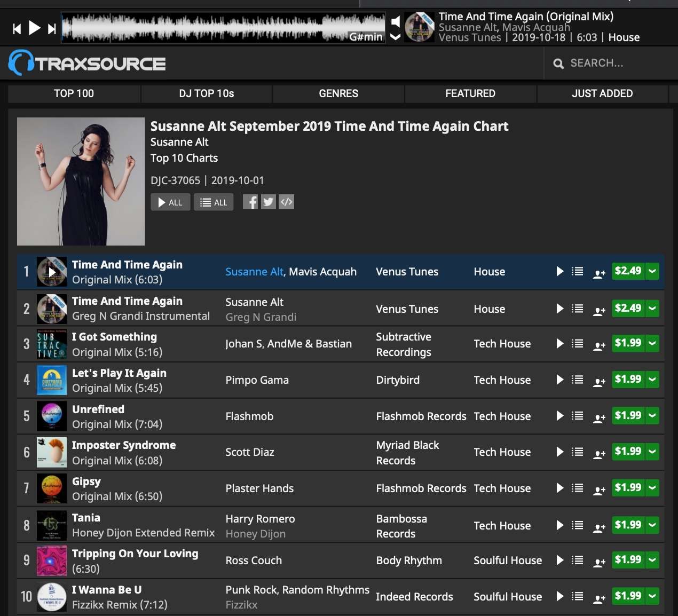Open the Scott Diaz artist link
The height and width of the screenshot is (616, 678).
250,452
